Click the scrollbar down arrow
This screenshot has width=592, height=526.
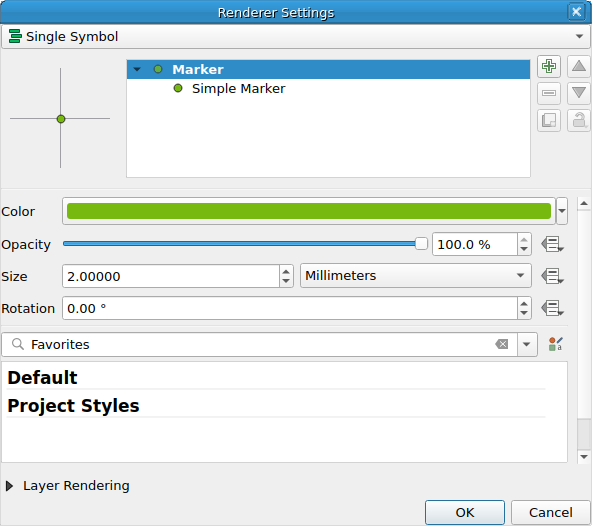(x=584, y=457)
